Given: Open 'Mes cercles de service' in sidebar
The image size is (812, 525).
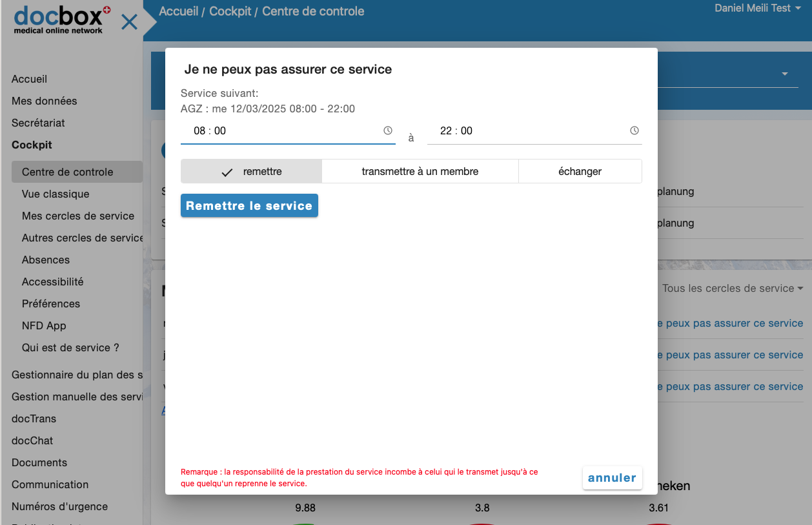Looking at the screenshot, I should pos(78,216).
